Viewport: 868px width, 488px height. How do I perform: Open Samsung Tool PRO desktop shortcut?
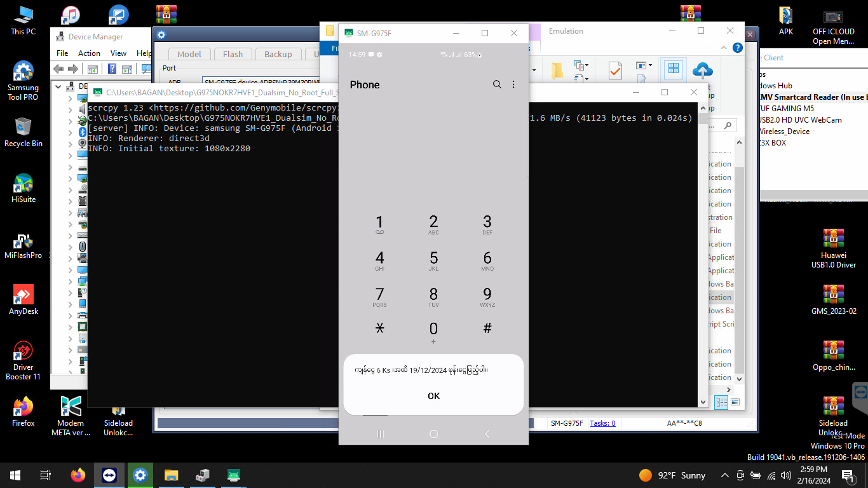[23, 81]
